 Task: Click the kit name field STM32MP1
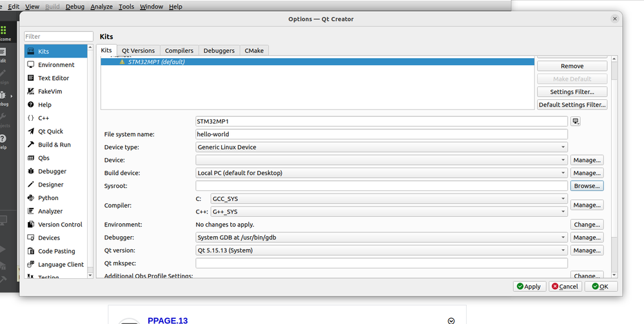pyautogui.click(x=382, y=121)
